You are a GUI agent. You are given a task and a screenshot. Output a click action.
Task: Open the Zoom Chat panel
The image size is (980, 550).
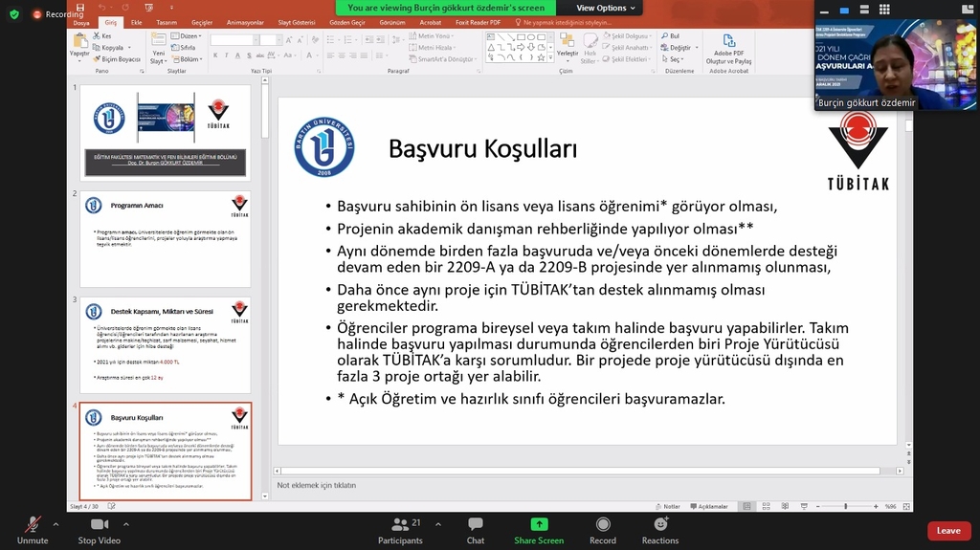[x=475, y=531]
